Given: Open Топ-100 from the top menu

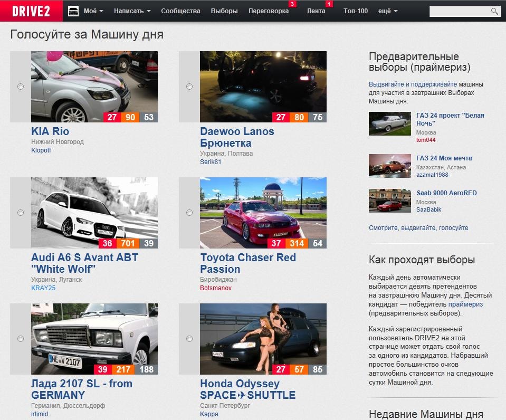Looking at the screenshot, I should pos(356,10).
